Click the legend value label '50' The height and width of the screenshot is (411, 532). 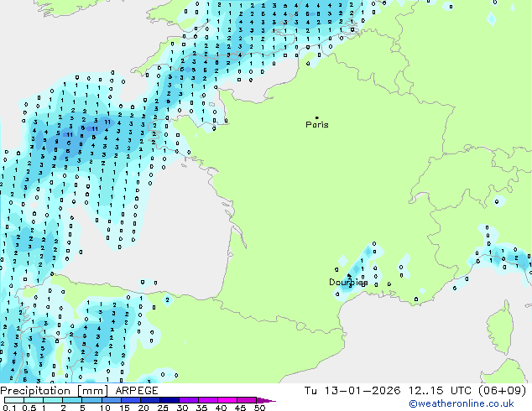coord(259,408)
